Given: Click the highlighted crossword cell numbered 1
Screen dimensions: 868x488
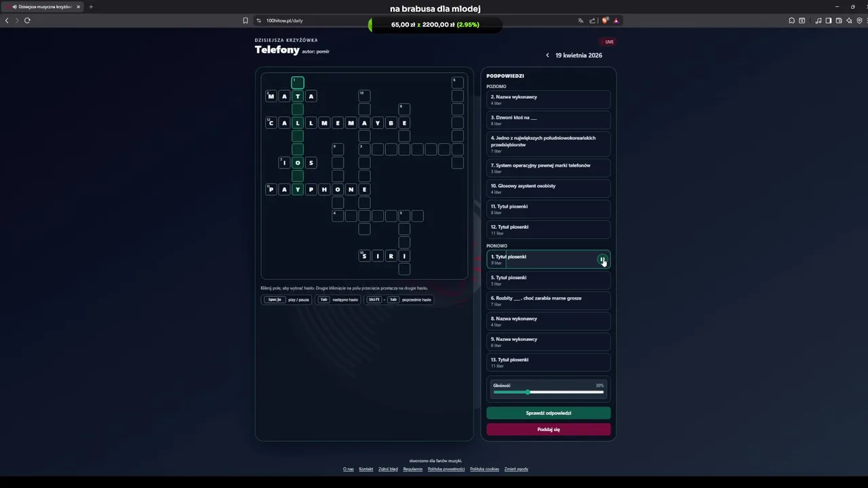Looking at the screenshot, I should (x=298, y=83).
